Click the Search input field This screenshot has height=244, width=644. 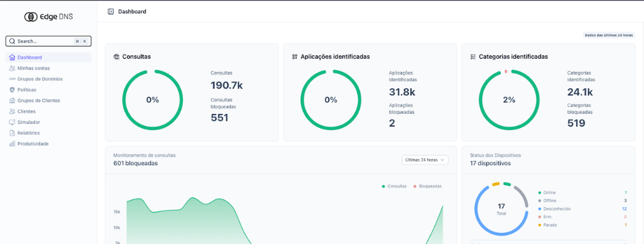click(49, 41)
